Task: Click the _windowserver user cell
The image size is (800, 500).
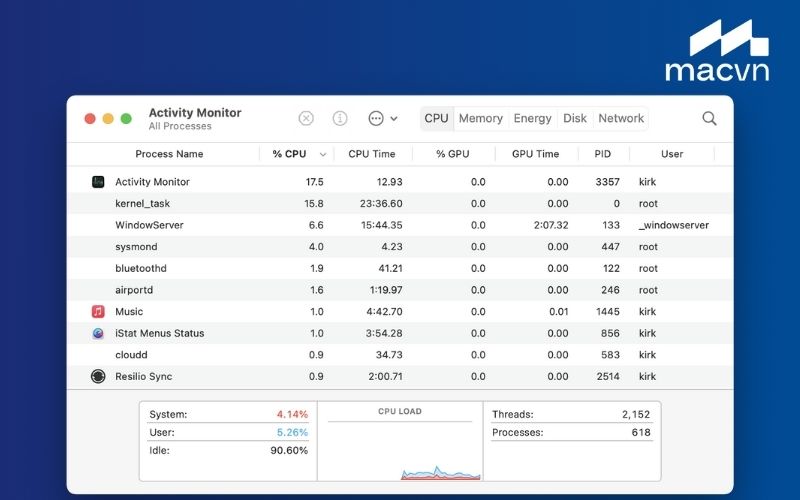Action: pos(673,225)
